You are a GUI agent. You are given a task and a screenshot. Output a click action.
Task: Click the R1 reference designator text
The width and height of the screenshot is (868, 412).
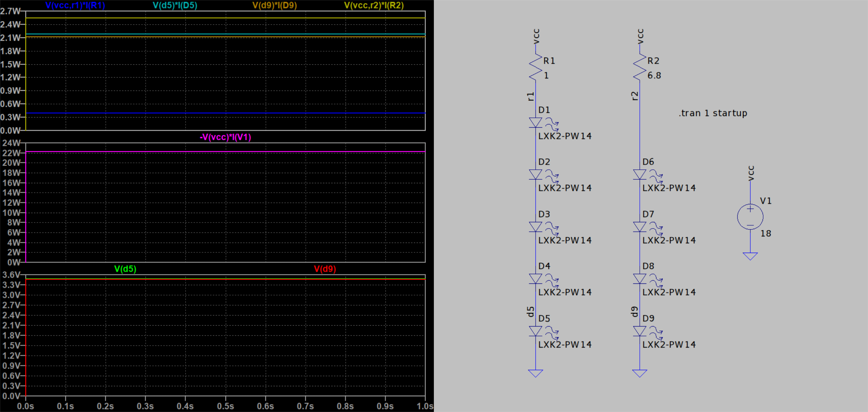tap(549, 61)
